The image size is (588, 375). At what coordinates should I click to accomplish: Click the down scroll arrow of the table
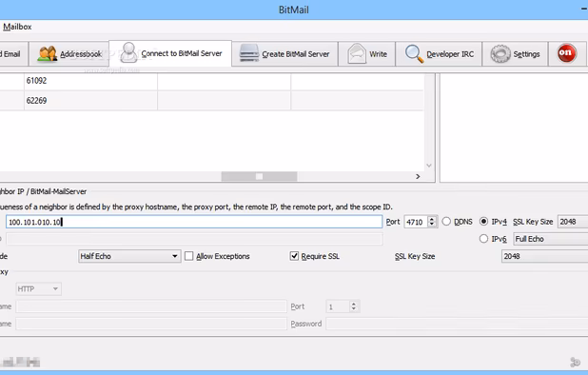click(429, 166)
